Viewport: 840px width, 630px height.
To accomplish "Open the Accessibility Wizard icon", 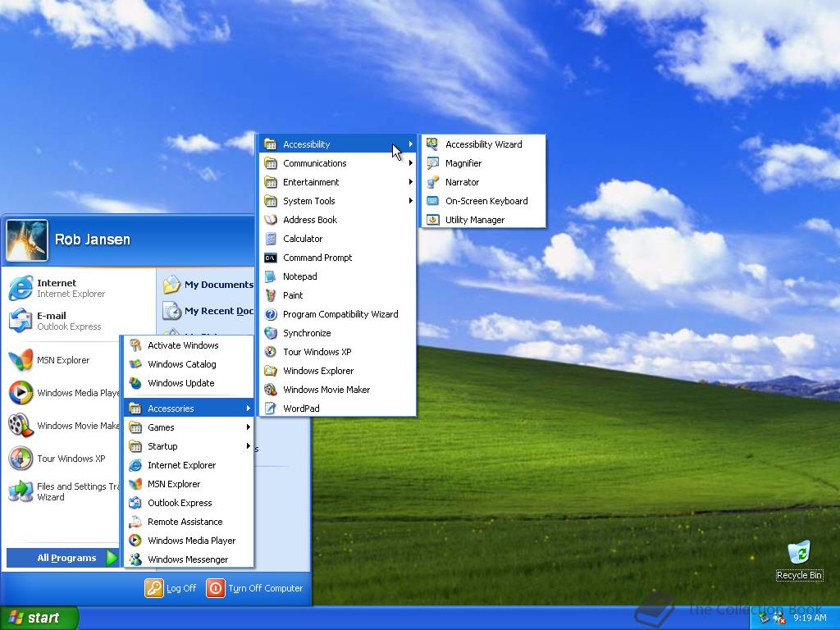I will [432, 144].
